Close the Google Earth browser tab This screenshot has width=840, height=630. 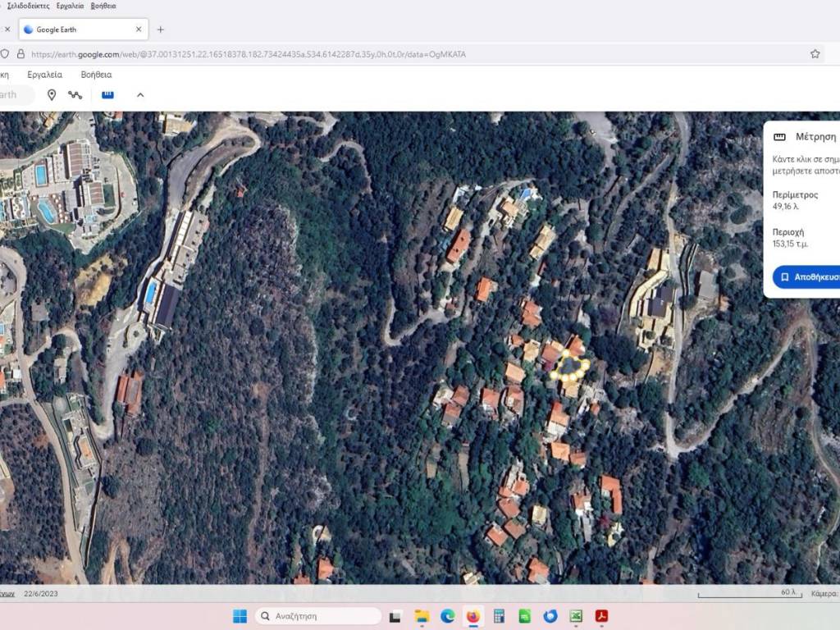(139, 30)
